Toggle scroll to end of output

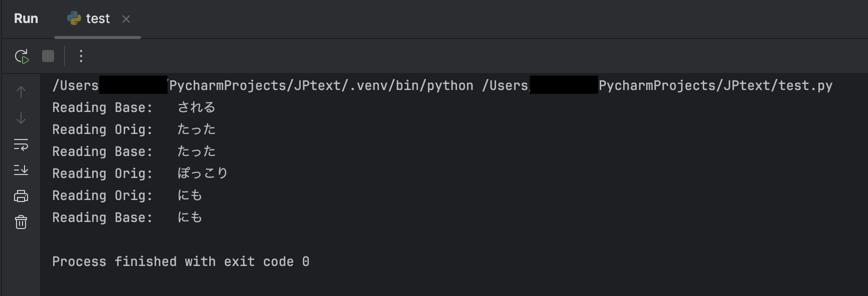pyautogui.click(x=21, y=170)
